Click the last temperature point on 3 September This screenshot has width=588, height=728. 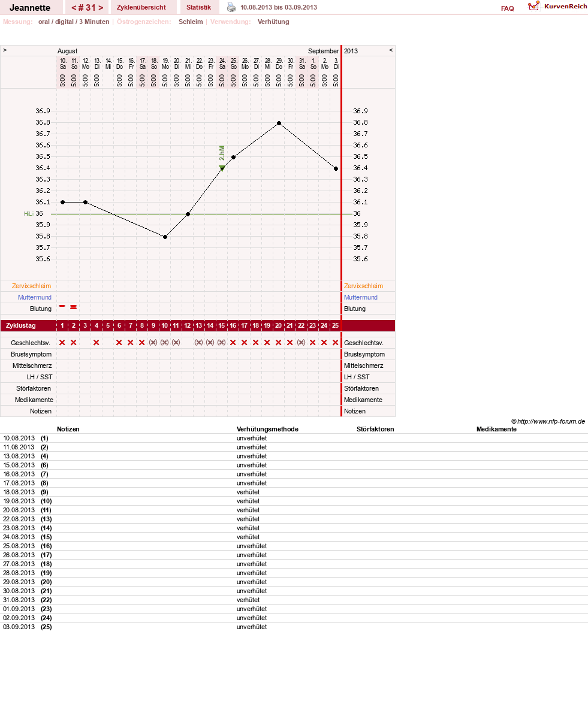336,168
